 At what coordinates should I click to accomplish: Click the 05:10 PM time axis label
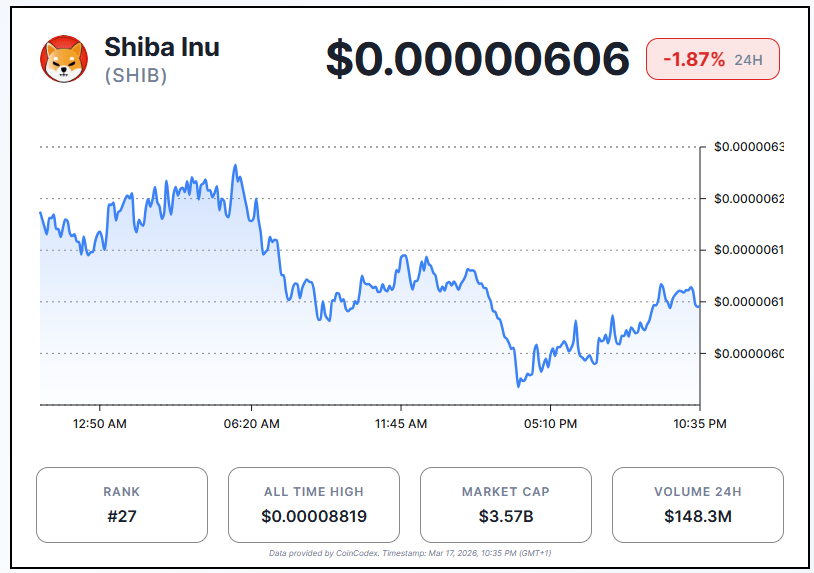click(551, 424)
